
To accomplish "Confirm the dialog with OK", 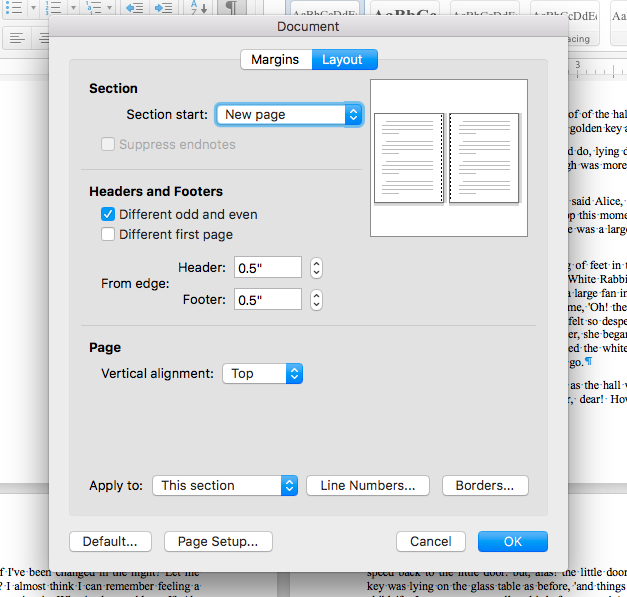I will [x=513, y=541].
